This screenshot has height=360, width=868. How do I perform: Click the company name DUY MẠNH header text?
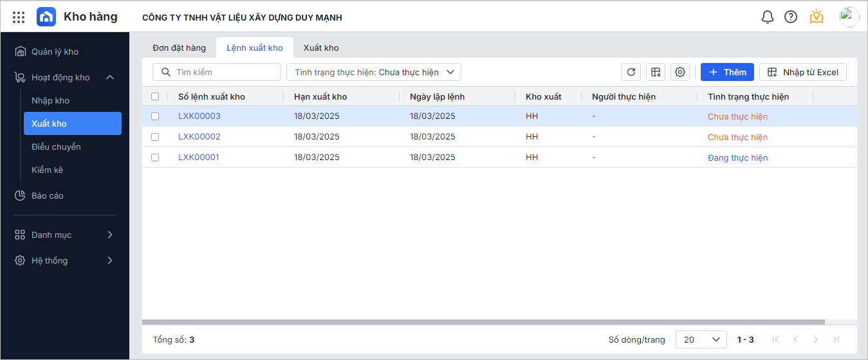point(242,17)
